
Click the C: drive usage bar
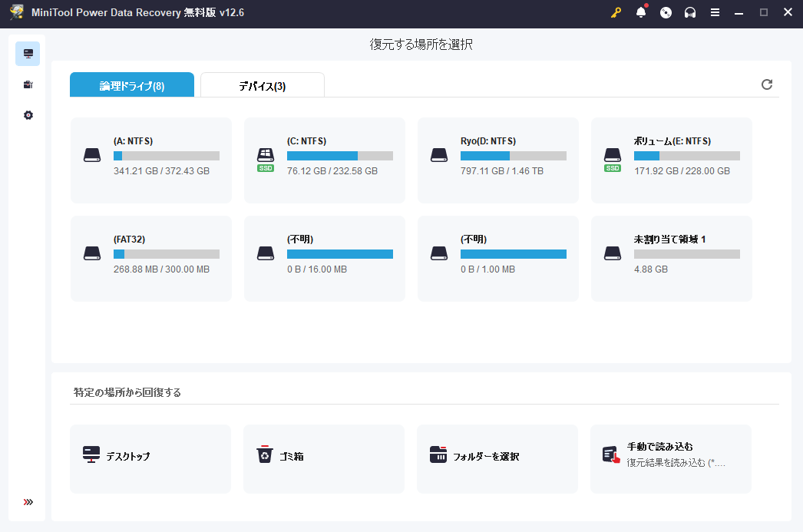click(339, 155)
